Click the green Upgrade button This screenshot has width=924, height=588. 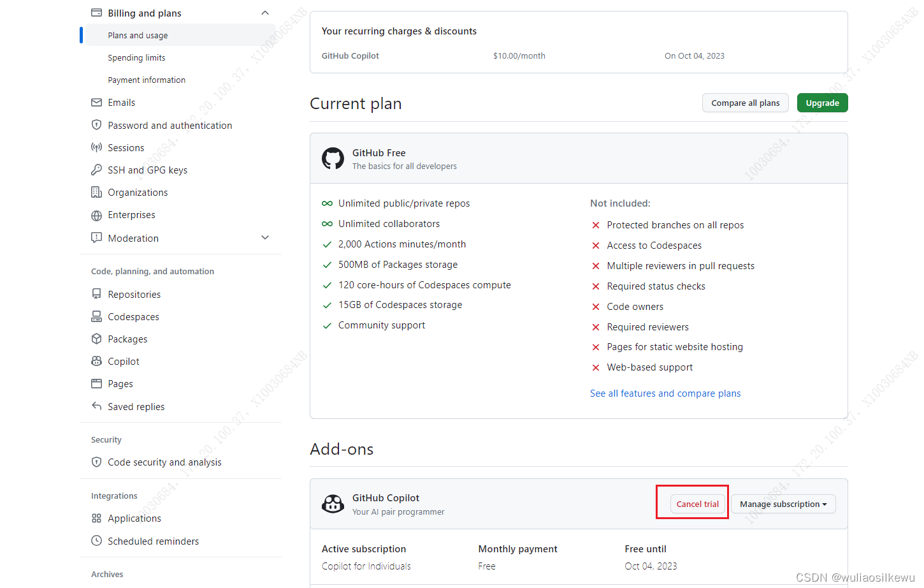click(822, 103)
